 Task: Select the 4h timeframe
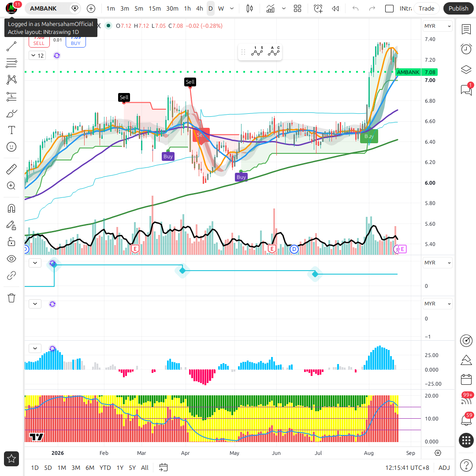200,8
